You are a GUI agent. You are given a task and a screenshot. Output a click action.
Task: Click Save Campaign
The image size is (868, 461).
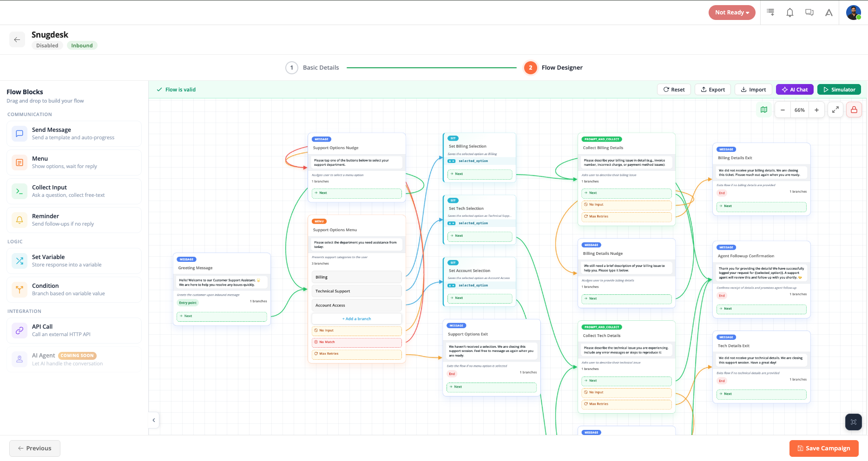pyautogui.click(x=824, y=448)
